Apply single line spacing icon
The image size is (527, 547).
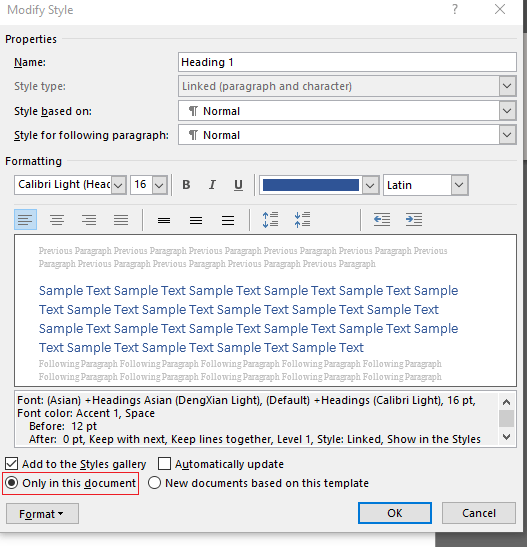pos(164,220)
